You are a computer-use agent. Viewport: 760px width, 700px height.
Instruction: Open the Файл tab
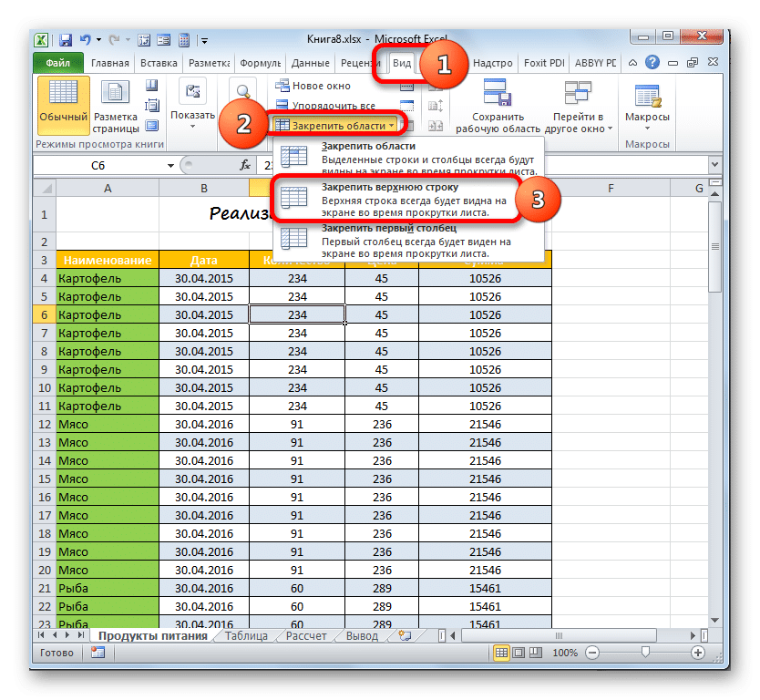point(56,64)
